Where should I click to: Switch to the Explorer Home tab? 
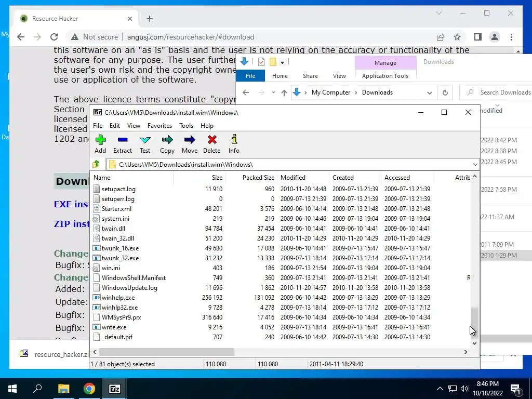coord(280,76)
